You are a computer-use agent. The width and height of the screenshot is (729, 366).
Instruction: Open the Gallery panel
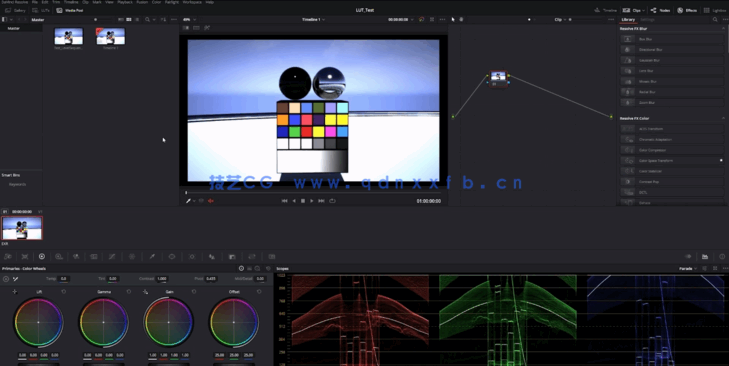click(x=15, y=10)
